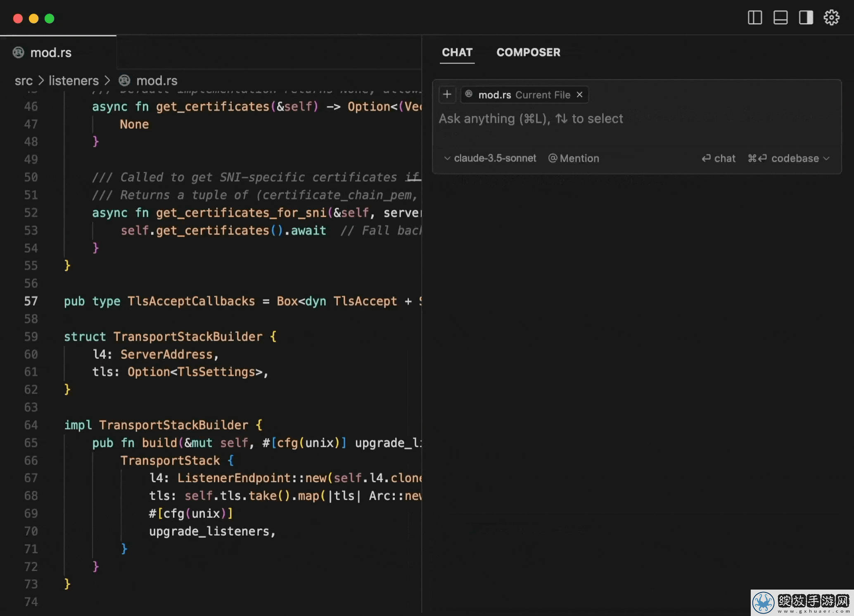Click line number 57 in gutter
Screen dimensions: 854x616
31,301
